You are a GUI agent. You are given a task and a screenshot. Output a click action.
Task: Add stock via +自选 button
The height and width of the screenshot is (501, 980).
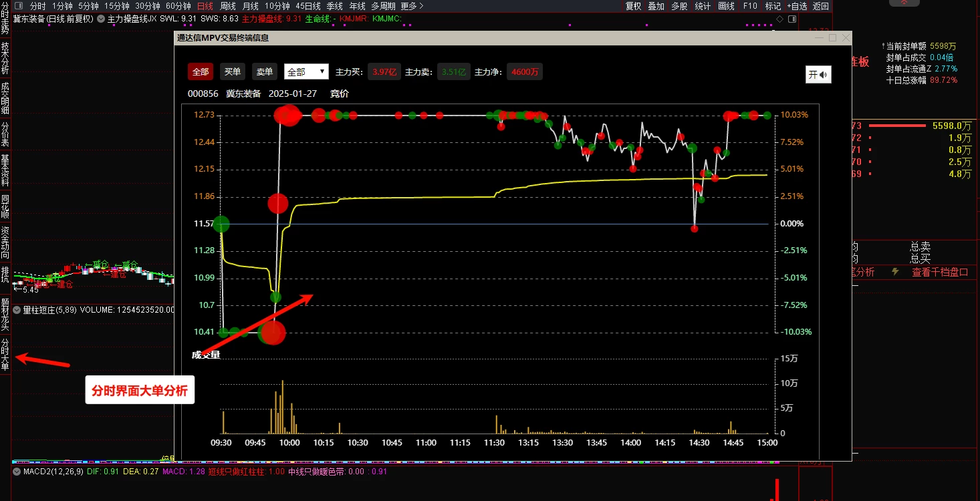797,6
